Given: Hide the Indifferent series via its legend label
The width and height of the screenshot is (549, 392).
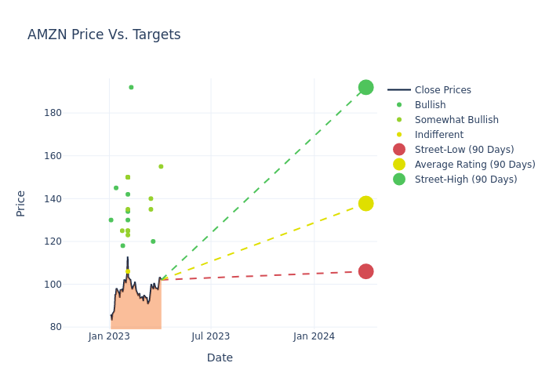Looking at the screenshot, I should click(x=438, y=135).
